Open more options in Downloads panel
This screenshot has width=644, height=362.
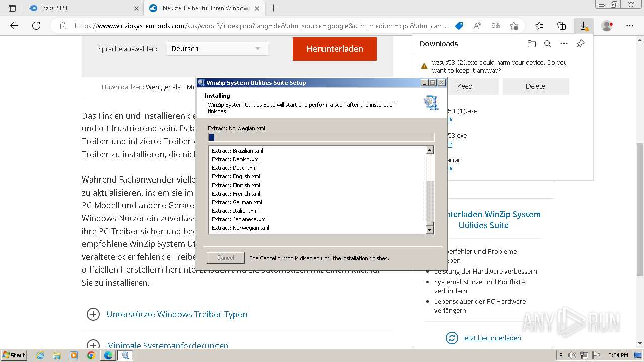(564, 44)
